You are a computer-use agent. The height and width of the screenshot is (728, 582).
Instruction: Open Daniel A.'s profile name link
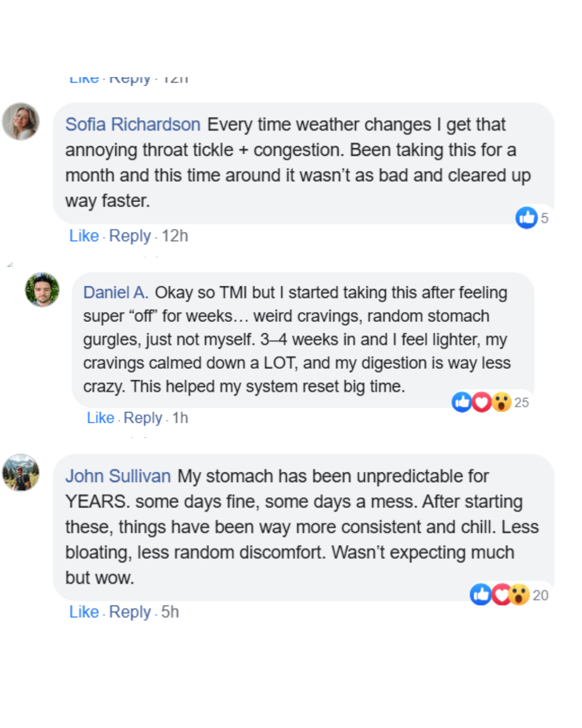pos(115,292)
